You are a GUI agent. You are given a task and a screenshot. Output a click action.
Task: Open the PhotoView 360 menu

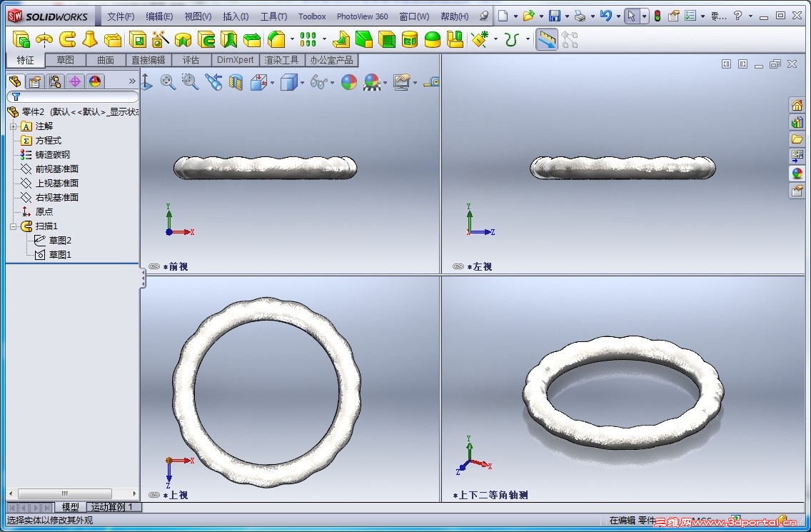[362, 16]
